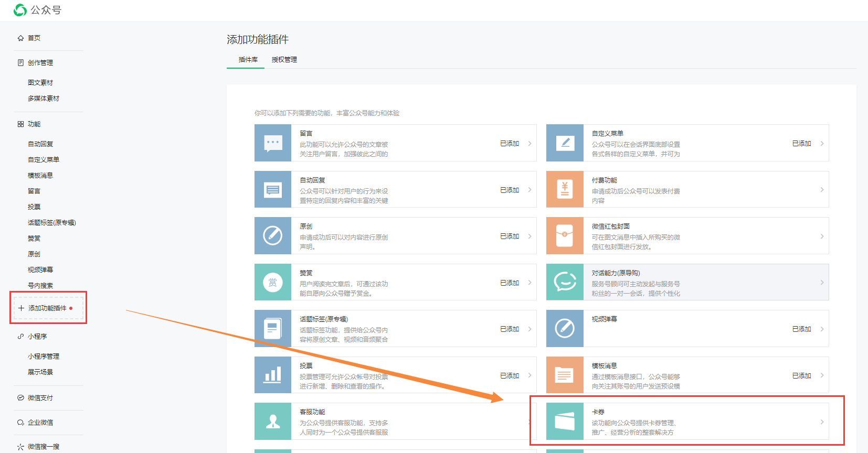Switch to the 授权管理 tab
Image resolution: width=868 pixels, height=453 pixels.
pos(284,60)
